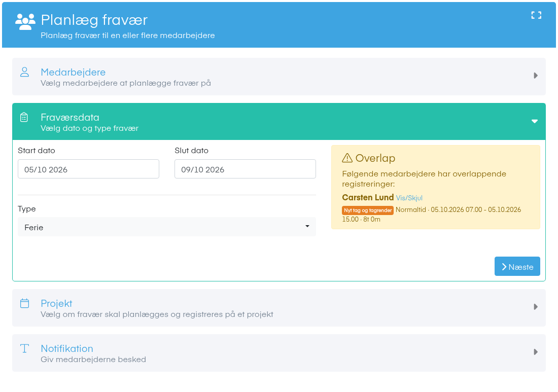The image size is (558, 392).
Task: Expand the Medarbejdere section arrow
Action: tap(536, 76)
